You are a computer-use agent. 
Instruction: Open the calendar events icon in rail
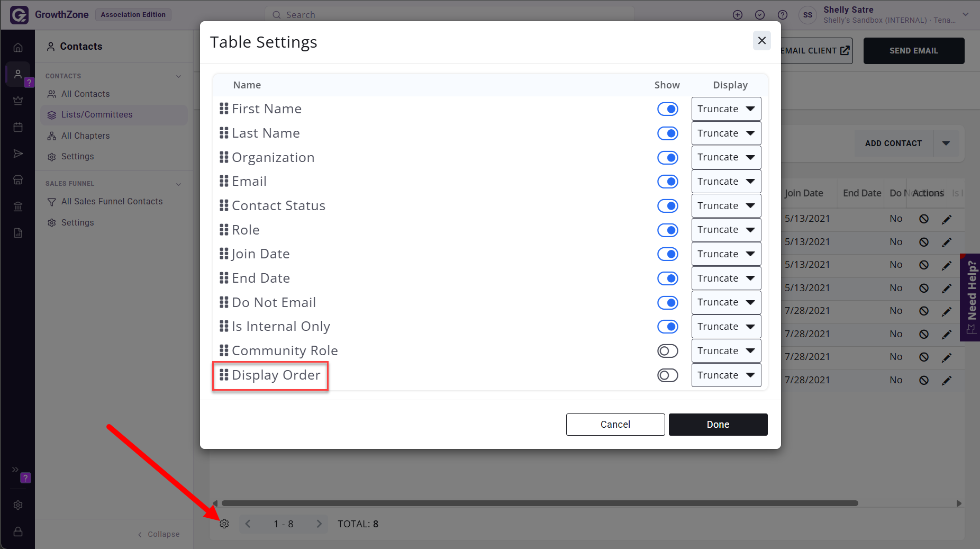pyautogui.click(x=18, y=127)
